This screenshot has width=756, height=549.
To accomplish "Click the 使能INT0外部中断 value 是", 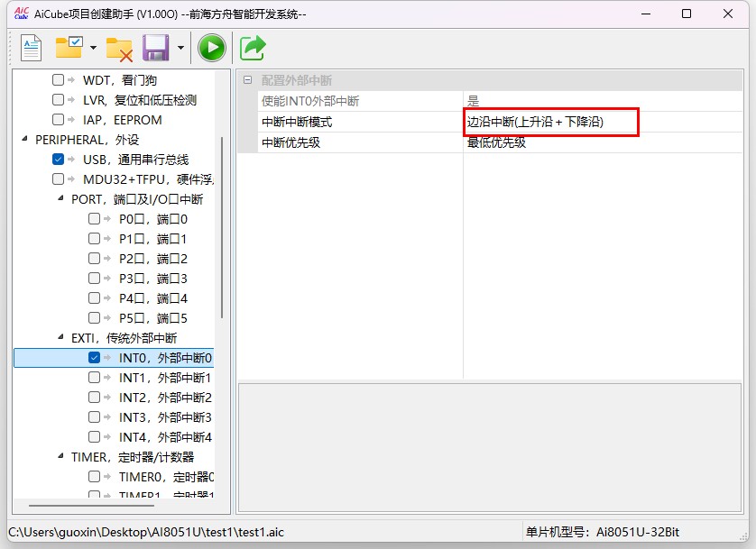I will tap(603, 101).
